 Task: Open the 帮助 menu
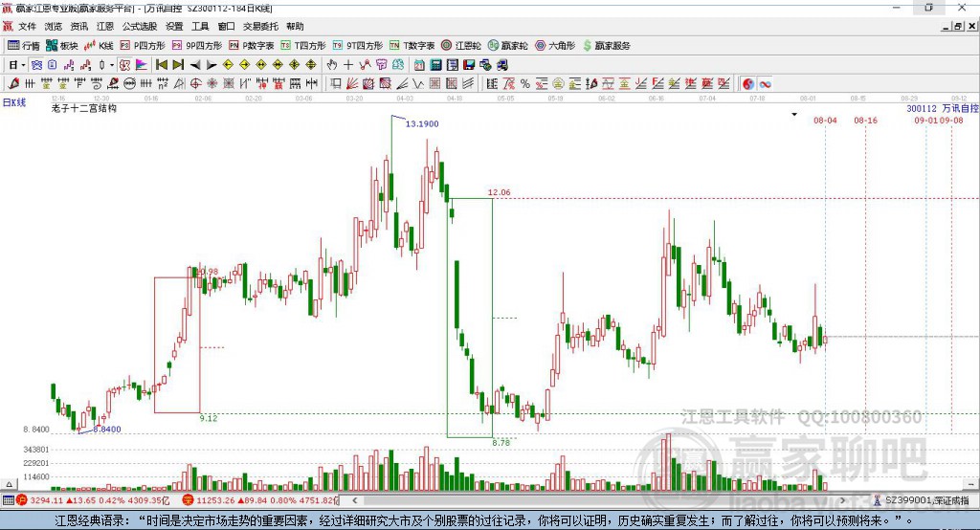[295, 26]
